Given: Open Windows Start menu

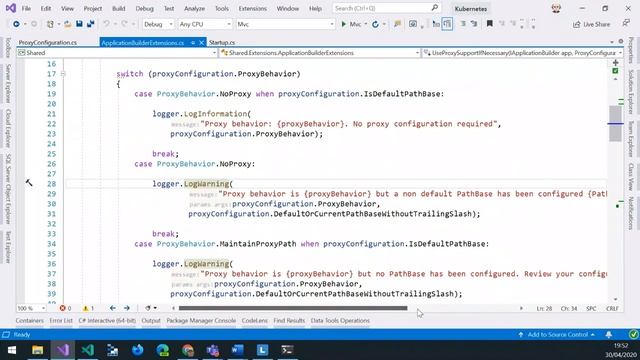Looking at the screenshot, I should (x=12, y=350).
